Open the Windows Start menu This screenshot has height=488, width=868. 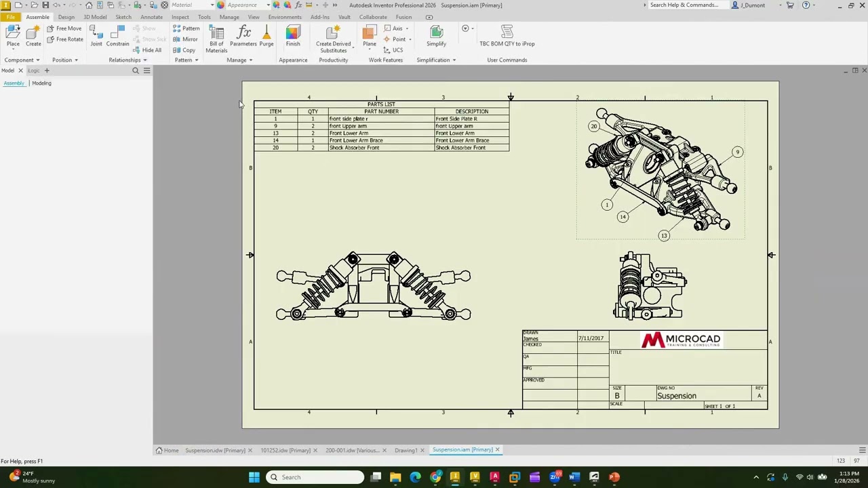pos(254,477)
